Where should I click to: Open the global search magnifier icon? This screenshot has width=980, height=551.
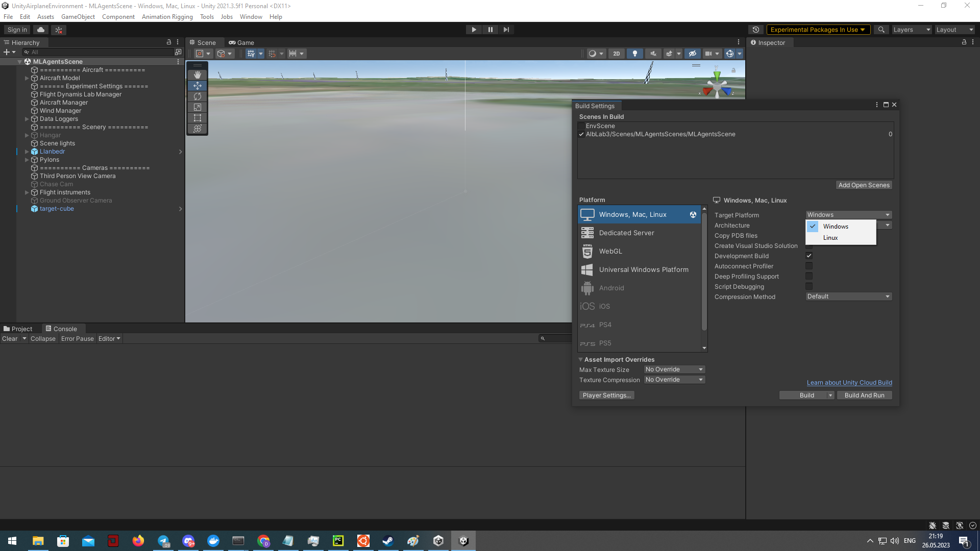point(881,30)
